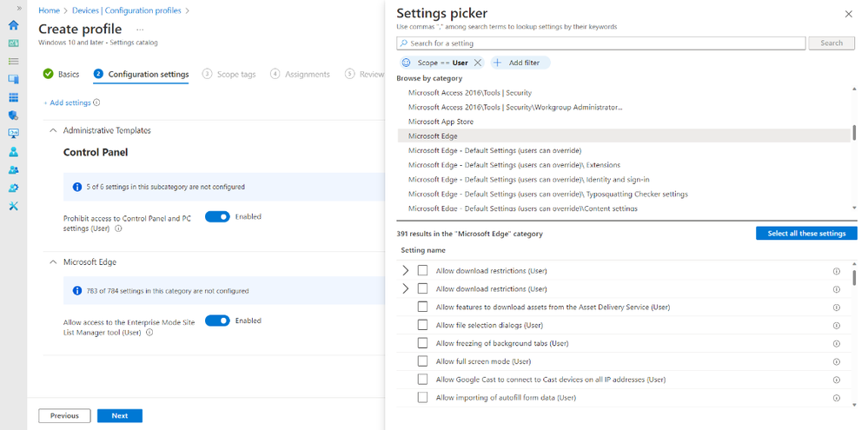Check Allow freezing of background tabs checkbox
868x430 pixels.
(423, 343)
